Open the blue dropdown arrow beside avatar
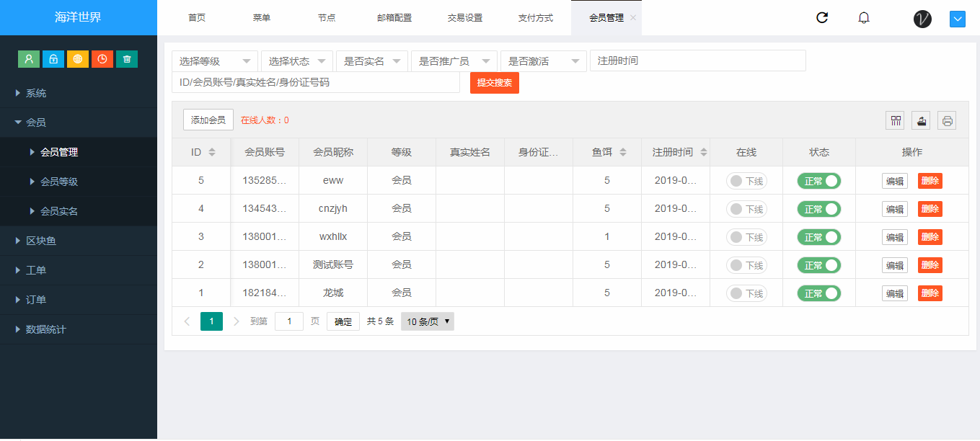The width and height of the screenshot is (980, 441). coord(958,19)
